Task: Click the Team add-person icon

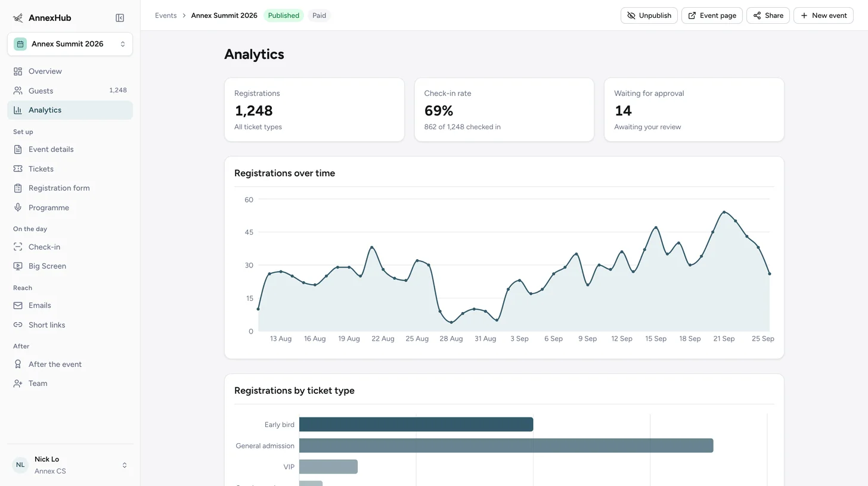Action: 18,384
